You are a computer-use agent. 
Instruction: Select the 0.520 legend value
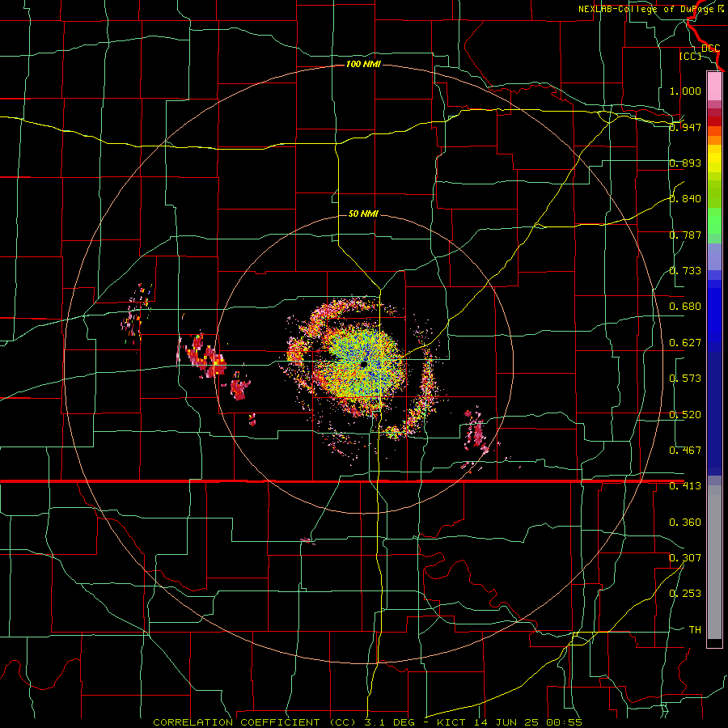pos(685,415)
